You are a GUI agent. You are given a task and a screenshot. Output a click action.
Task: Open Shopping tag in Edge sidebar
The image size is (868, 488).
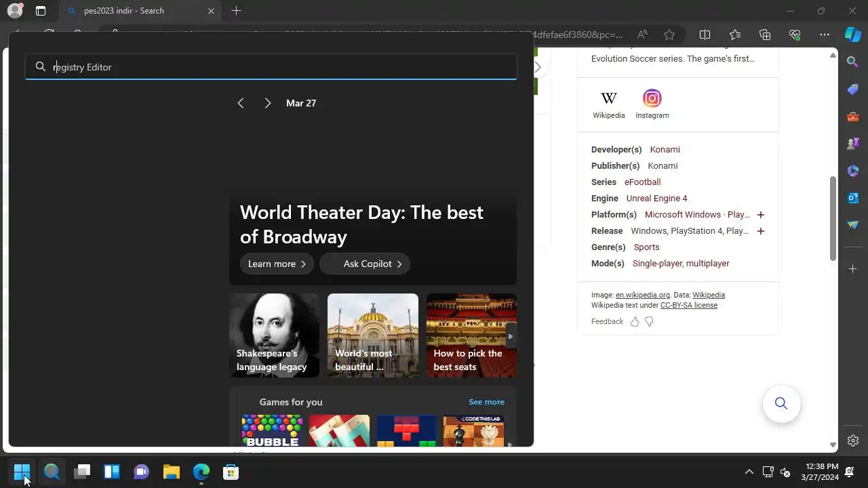[x=853, y=89]
